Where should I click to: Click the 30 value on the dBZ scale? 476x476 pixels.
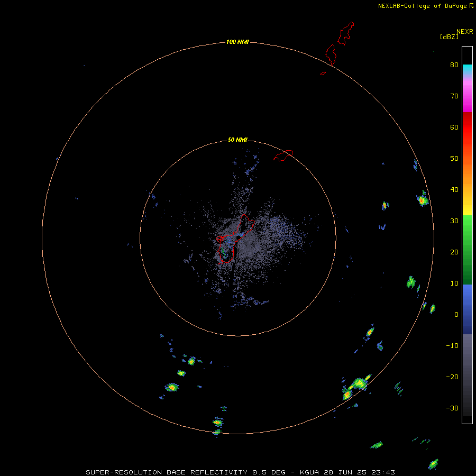pyautogui.click(x=454, y=221)
